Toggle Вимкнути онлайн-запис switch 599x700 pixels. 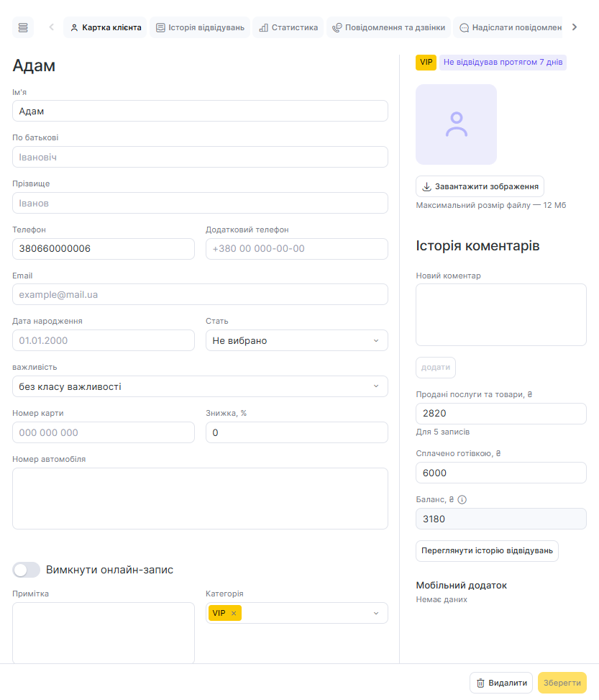pyautogui.click(x=26, y=570)
